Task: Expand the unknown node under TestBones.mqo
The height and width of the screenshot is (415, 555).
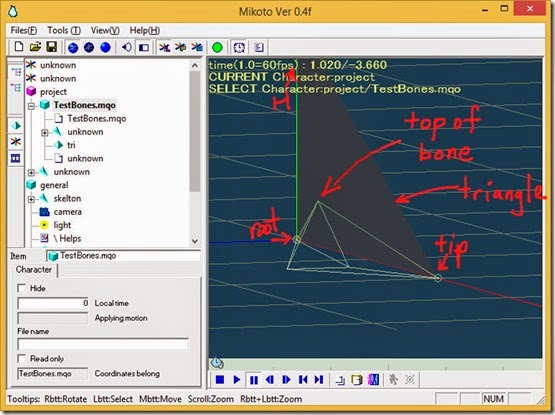Action: [x=45, y=132]
